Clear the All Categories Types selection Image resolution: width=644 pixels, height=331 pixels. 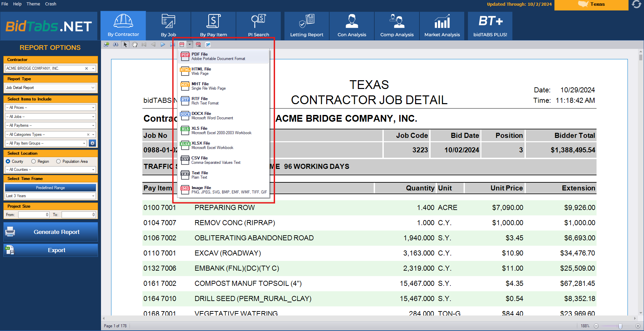pyautogui.click(x=88, y=134)
